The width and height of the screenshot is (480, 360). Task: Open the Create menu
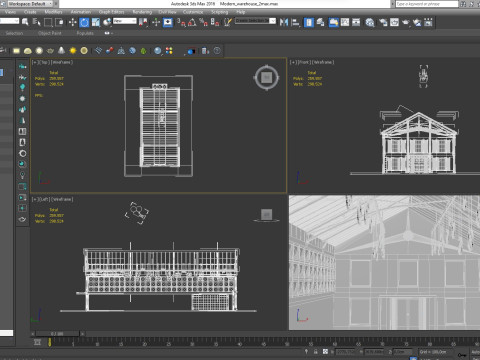click(x=30, y=12)
